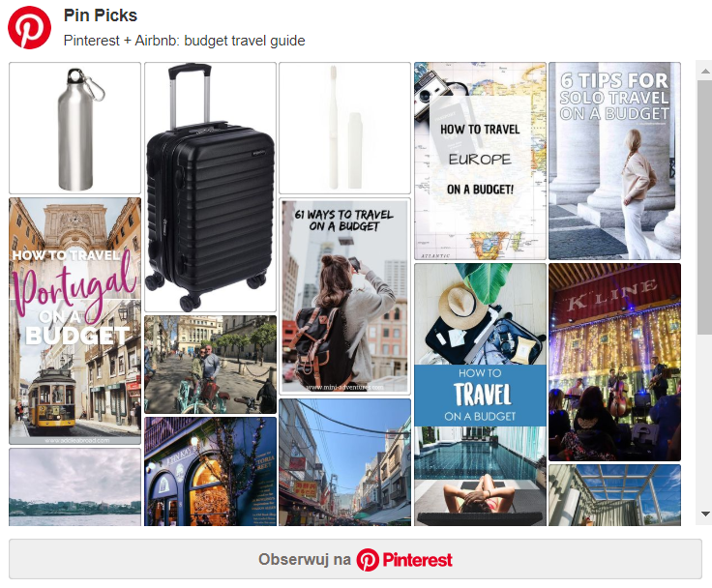Open Portugal on a Budget pin
This screenshot has width=712, height=588.
(74, 321)
